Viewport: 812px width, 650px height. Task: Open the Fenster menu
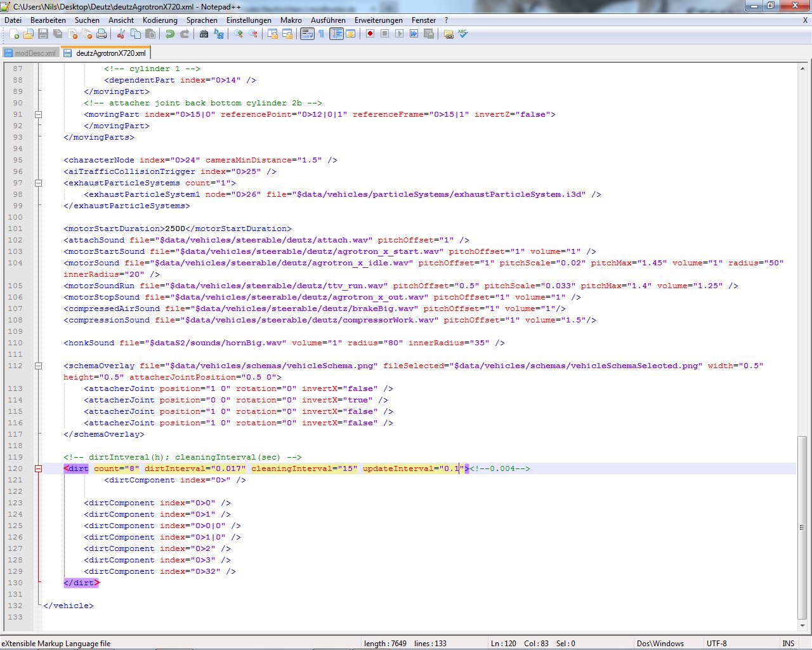[x=424, y=20]
